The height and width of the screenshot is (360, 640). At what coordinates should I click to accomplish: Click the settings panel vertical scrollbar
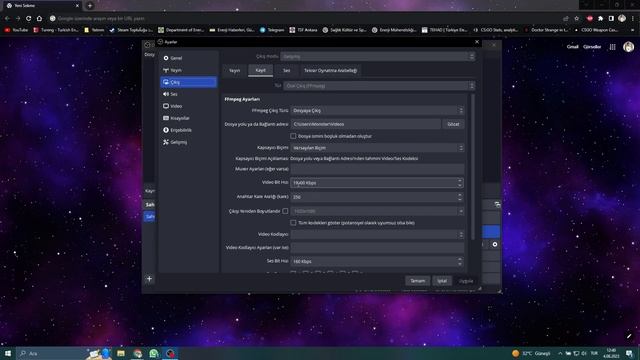[x=473, y=167]
